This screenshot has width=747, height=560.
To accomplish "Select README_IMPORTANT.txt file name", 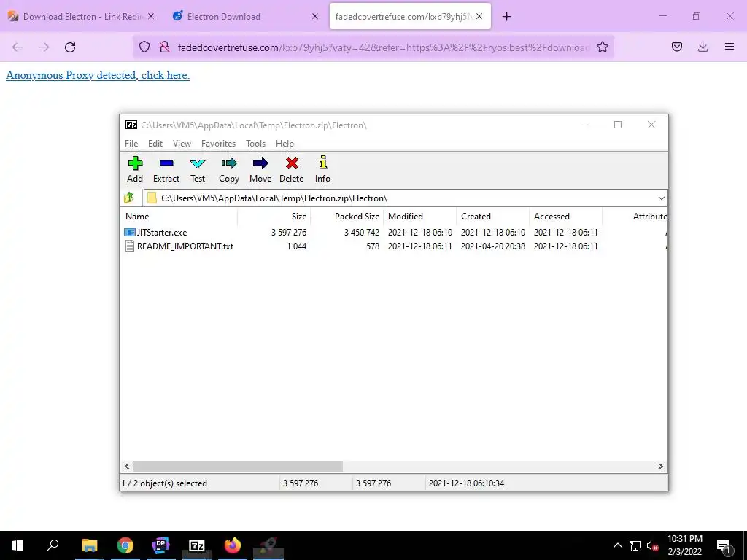I will tap(185, 246).
